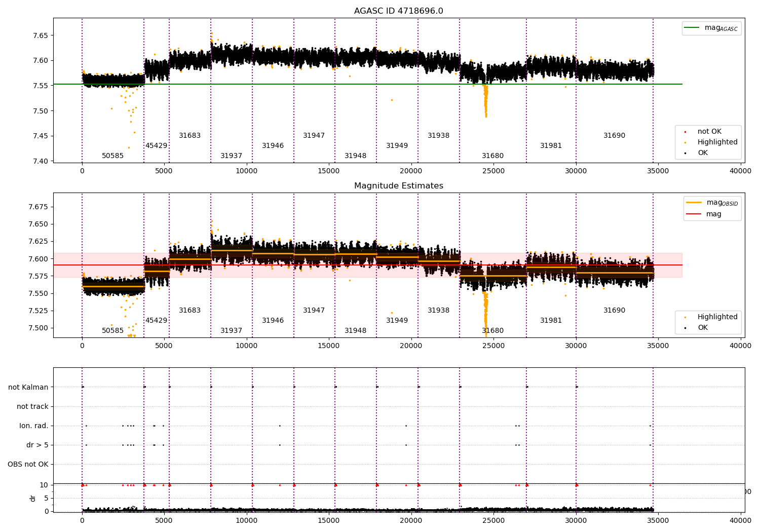This screenshot has height=532, width=760.
Task: Click the 'Ion. rad.' axis label
Action: [34, 426]
